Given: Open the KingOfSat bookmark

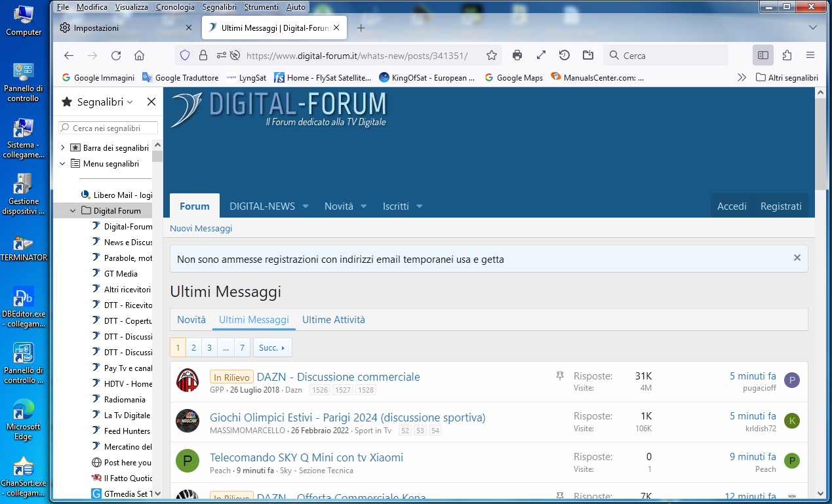Looking at the screenshot, I should point(427,77).
